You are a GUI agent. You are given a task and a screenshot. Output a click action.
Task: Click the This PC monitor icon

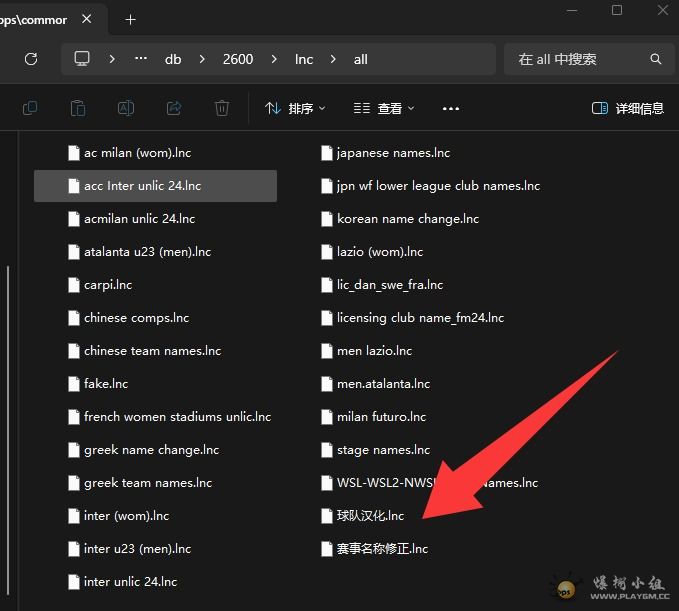coord(82,59)
